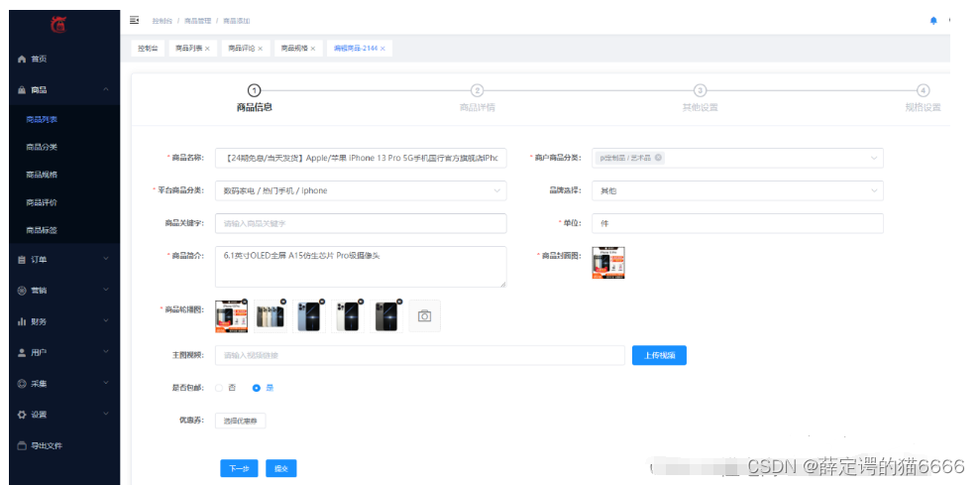The image size is (980, 485).
Task: Click the 商品名称 input field
Action: [361, 158]
